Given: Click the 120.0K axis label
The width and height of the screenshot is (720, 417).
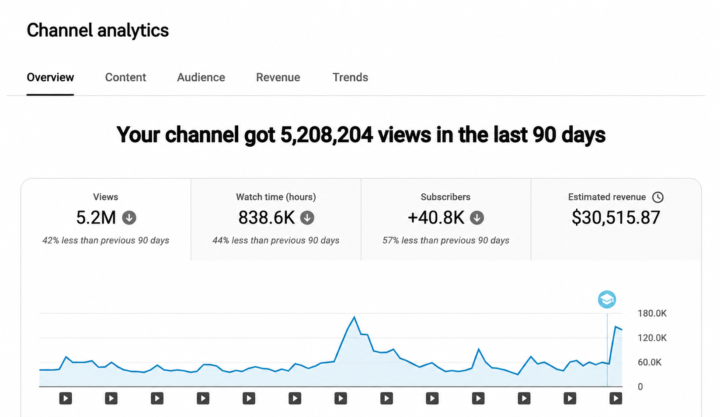Looking at the screenshot, I should coord(652,338).
